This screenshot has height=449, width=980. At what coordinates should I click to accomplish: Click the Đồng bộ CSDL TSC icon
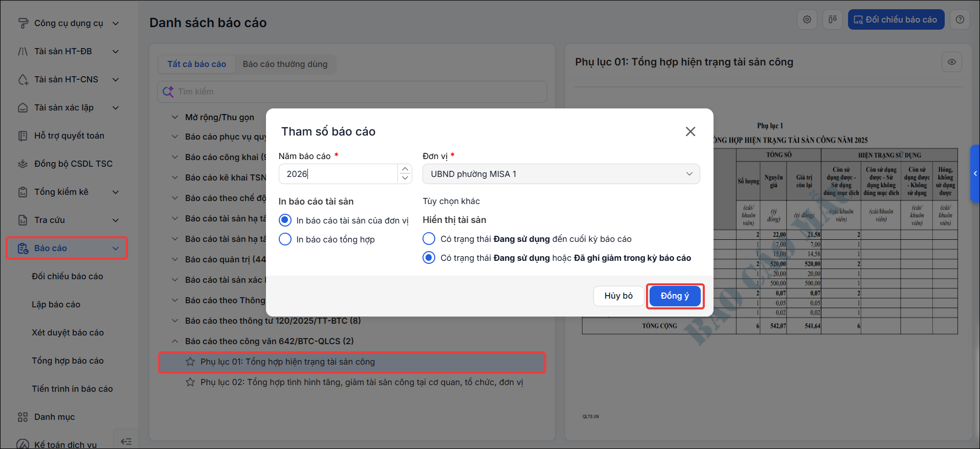(23, 164)
